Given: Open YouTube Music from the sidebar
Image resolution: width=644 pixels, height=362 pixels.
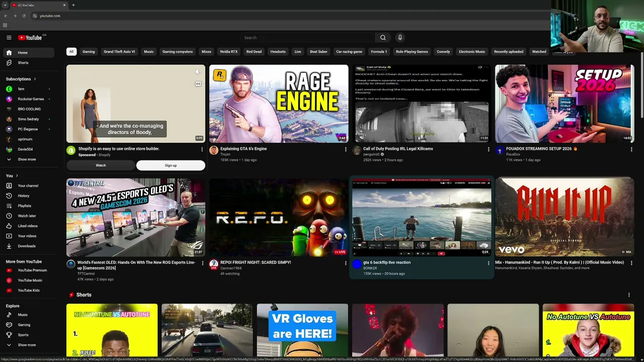Looking at the screenshot, I should click(x=28, y=281).
